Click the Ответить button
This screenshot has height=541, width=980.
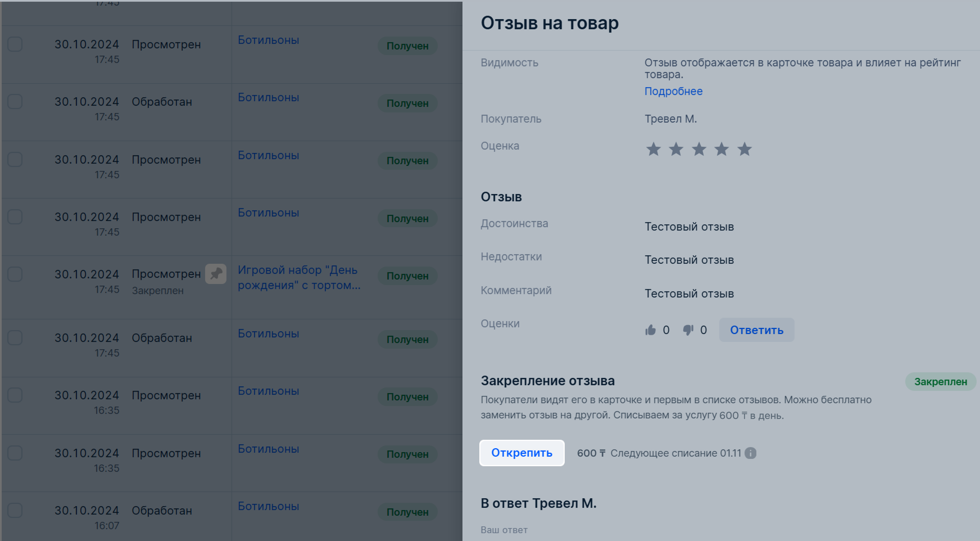pos(756,330)
